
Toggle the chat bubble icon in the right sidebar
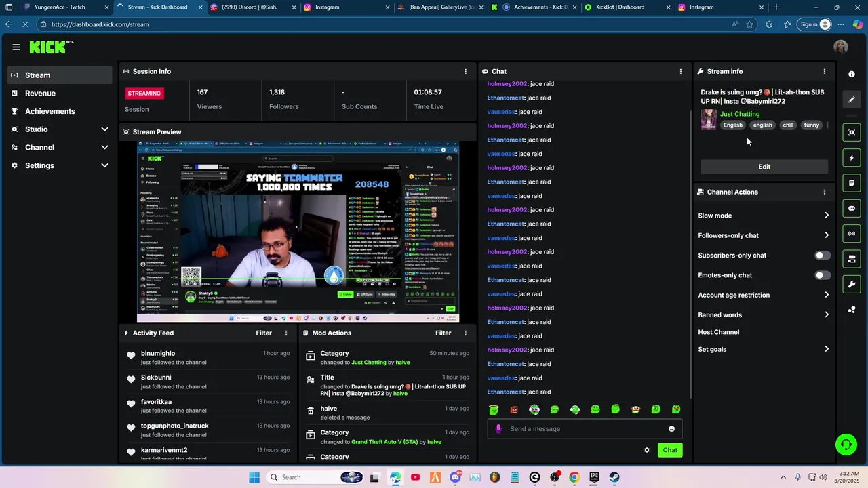pyautogui.click(x=852, y=209)
